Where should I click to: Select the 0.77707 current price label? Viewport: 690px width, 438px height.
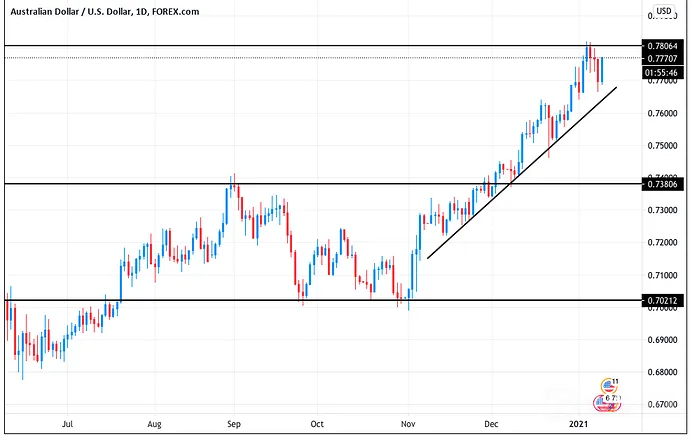pos(663,59)
